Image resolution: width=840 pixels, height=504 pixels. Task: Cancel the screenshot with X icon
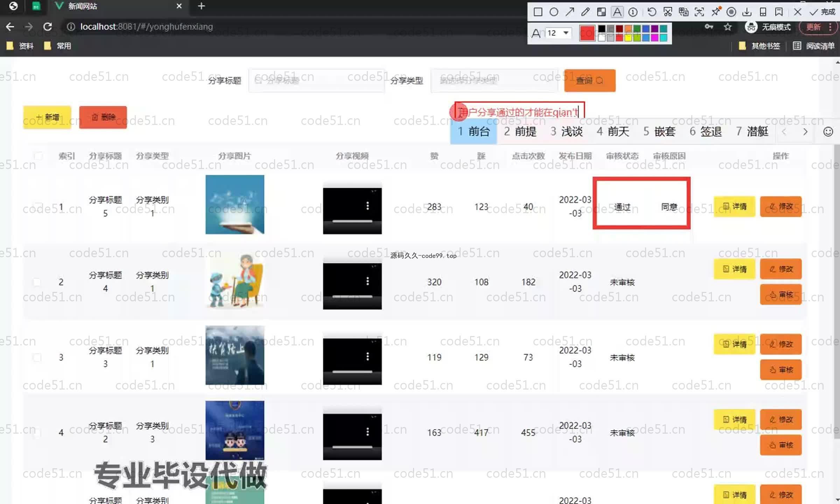pos(798,12)
